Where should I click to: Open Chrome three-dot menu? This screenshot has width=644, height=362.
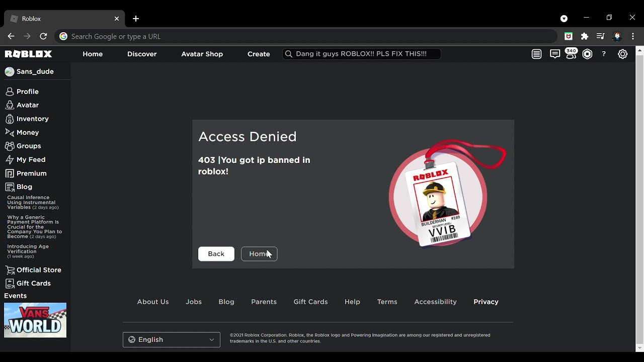point(633,36)
